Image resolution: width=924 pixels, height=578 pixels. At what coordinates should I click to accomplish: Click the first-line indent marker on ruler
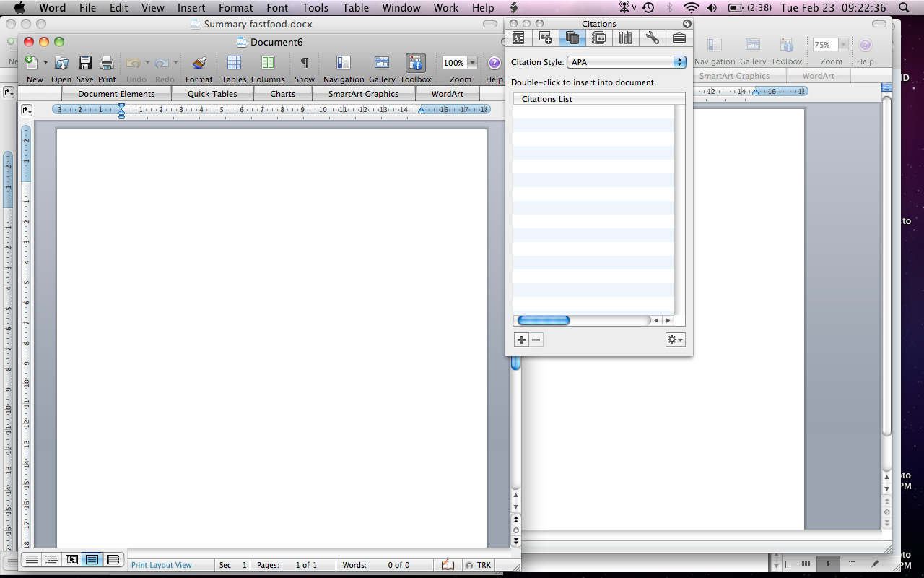[121, 105]
